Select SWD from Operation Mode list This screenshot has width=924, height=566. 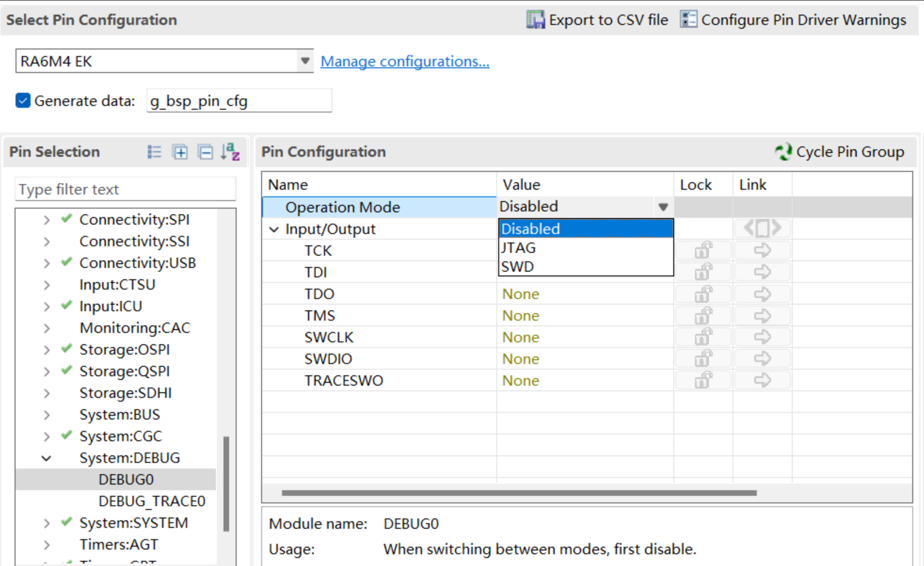click(586, 267)
